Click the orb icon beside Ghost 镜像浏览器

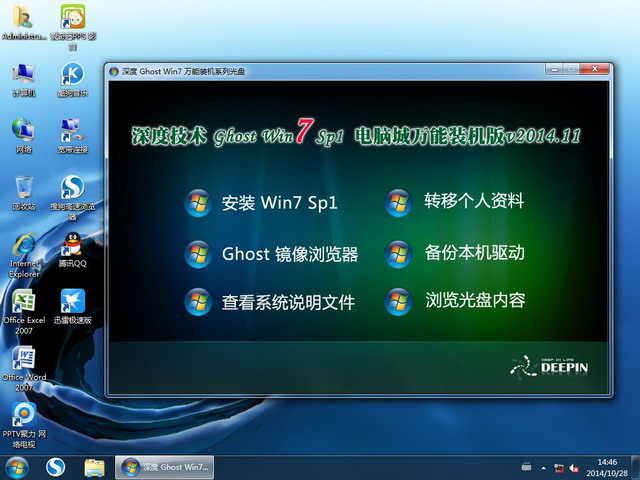(x=198, y=254)
